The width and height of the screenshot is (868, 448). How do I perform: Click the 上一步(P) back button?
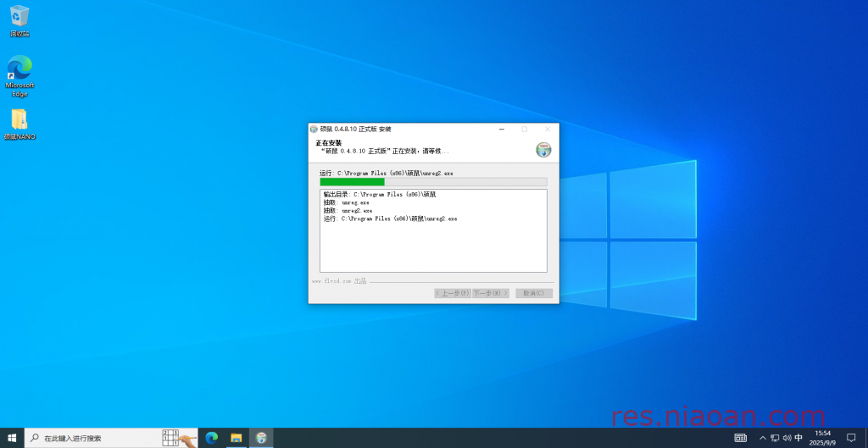click(x=453, y=293)
